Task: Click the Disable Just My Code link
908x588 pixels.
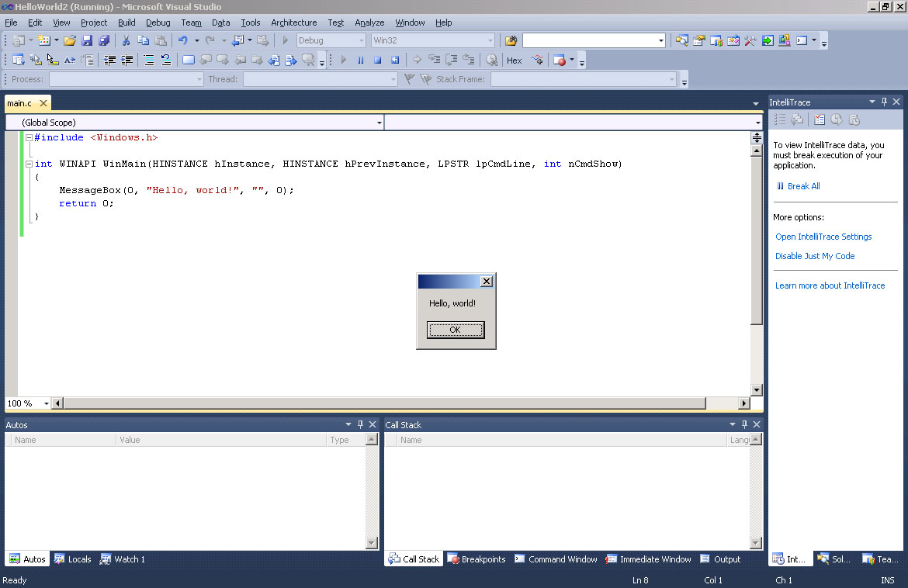Action: coord(815,256)
